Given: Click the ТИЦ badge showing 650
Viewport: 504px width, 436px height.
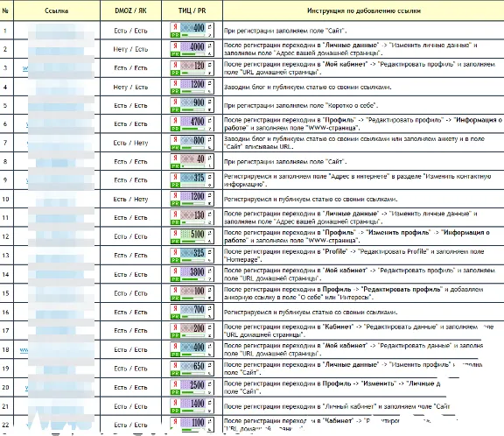Looking at the screenshot, I should point(192,369).
